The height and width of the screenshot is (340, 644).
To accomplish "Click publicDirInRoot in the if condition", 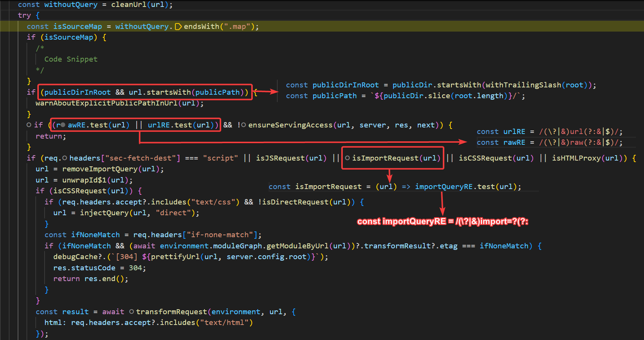I will point(77,92).
